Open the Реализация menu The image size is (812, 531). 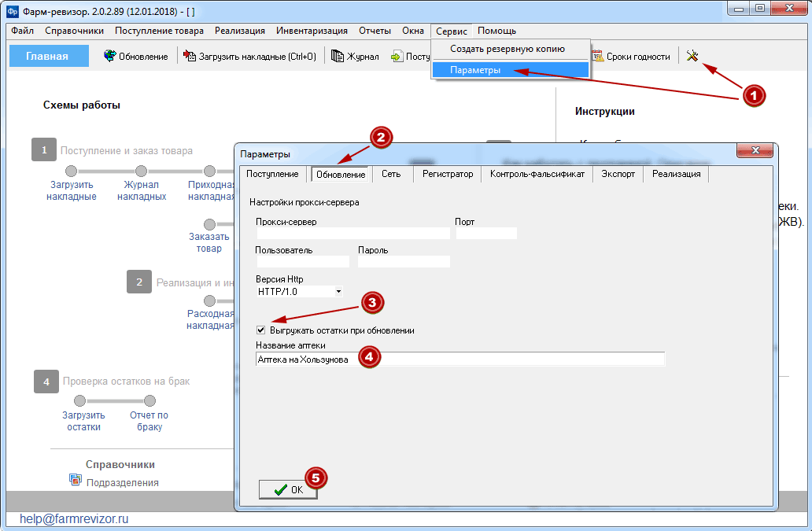(240, 31)
